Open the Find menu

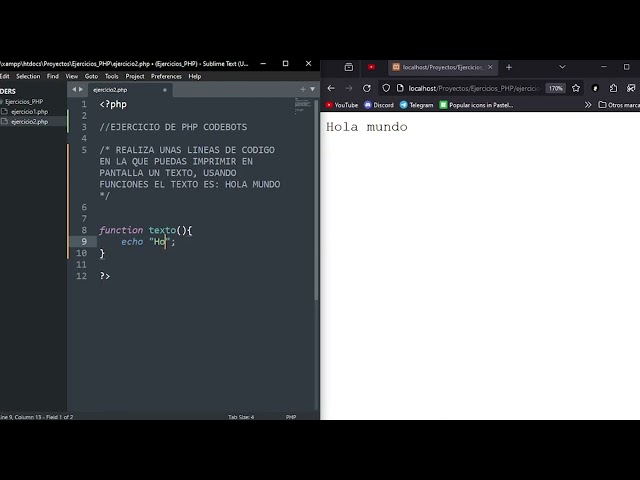point(53,76)
